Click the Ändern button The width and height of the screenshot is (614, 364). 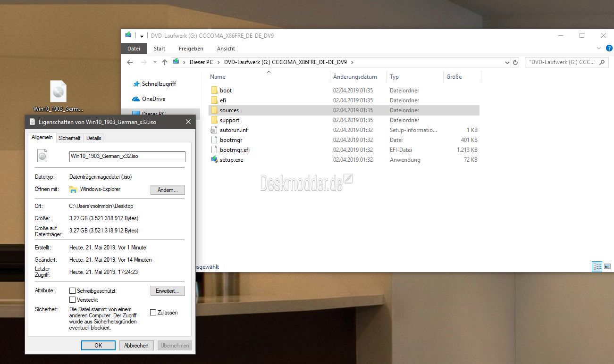pos(168,190)
